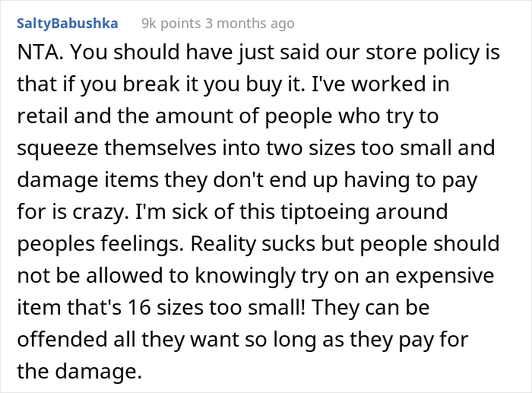Click the words 'long as they pay'
Viewport: 532px width, 393px height.
tap(344, 340)
